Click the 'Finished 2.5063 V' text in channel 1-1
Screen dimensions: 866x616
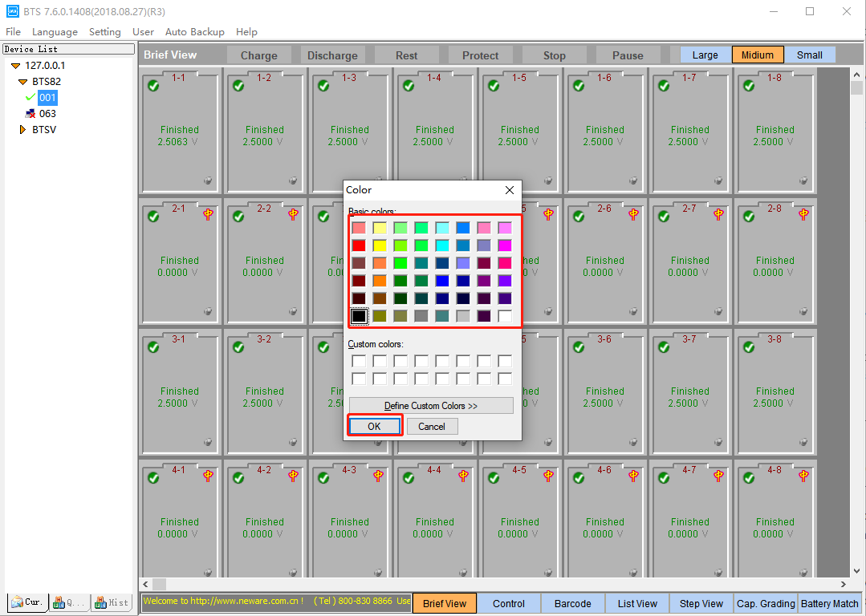pos(179,136)
